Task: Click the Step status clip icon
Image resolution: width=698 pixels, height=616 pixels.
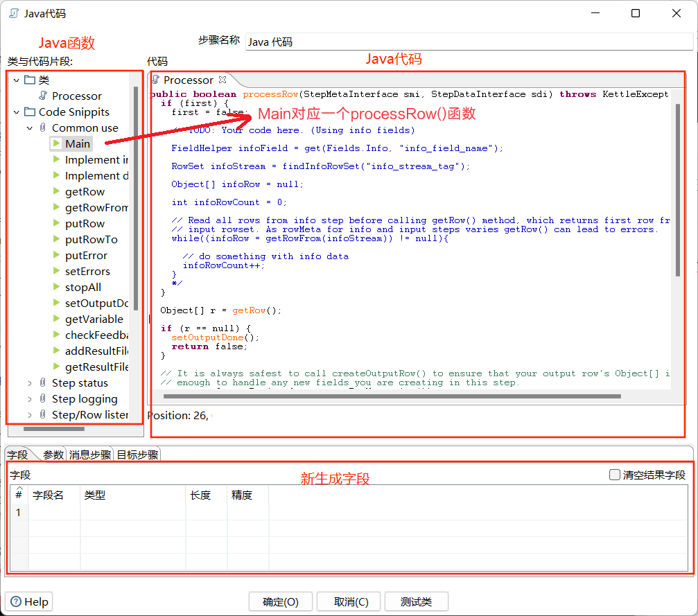Action: coord(43,382)
